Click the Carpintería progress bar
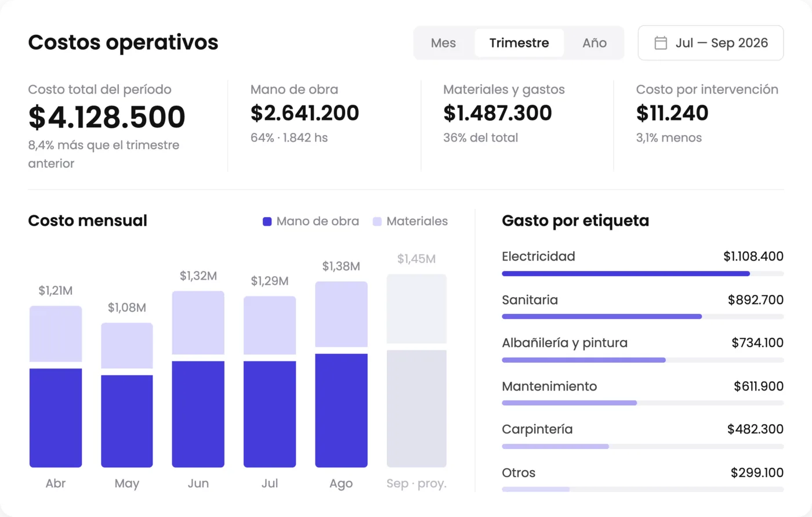Image resolution: width=812 pixels, height=517 pixels. point(643,447)
